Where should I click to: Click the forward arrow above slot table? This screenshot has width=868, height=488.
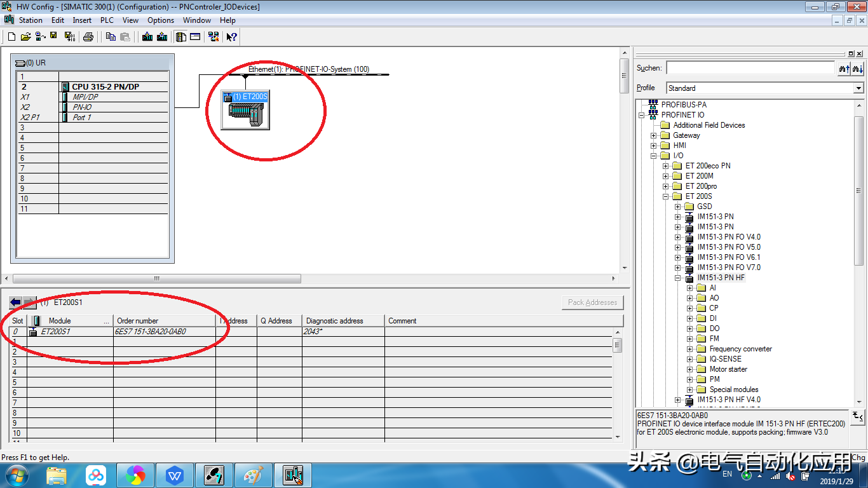click(x=29, y=302)
